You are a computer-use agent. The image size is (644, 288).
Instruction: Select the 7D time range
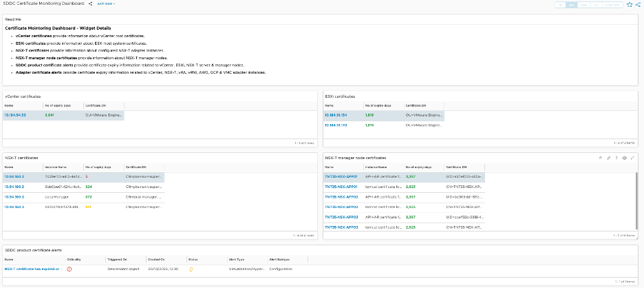597,5
